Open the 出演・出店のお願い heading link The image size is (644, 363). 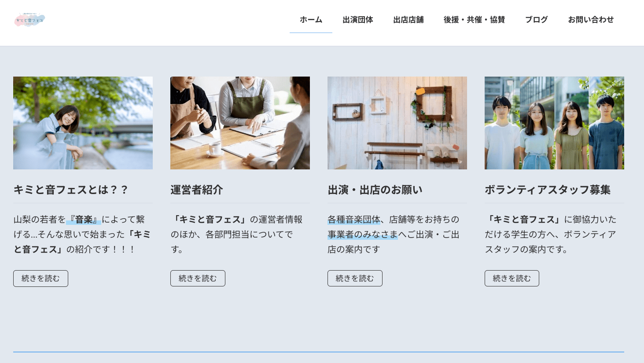click(x=375, y=190)
